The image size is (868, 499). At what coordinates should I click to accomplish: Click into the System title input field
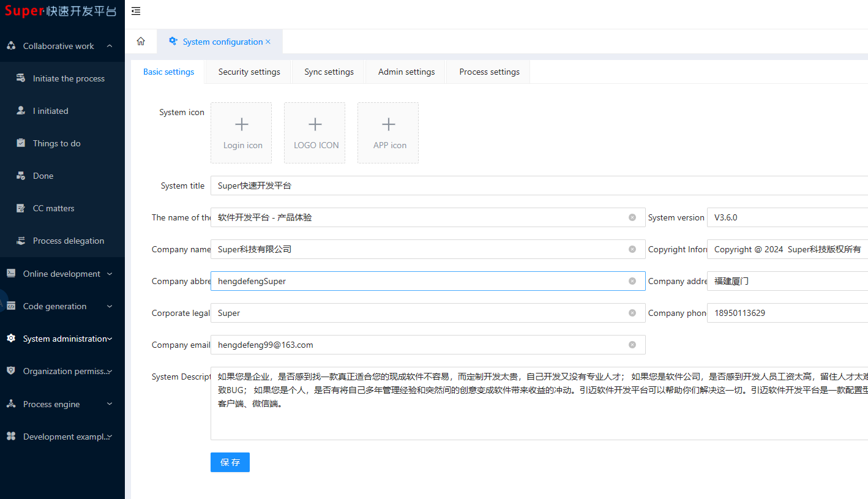pyautogui.click(x=539, y=186)
